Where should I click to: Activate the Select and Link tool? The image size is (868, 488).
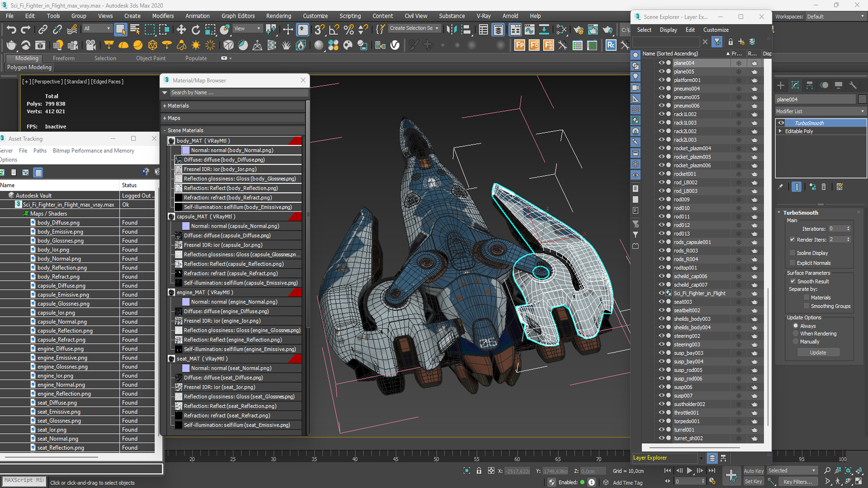[x=42, y=30]
